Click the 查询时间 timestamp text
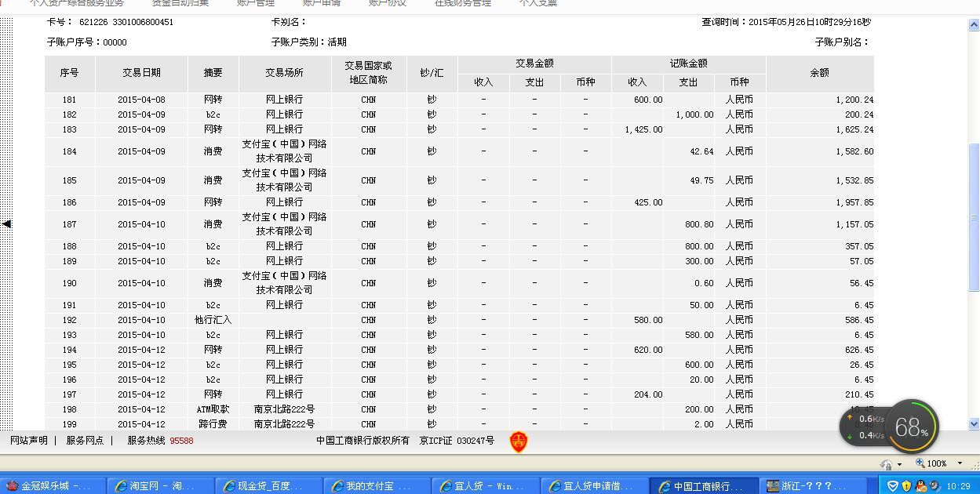The image size is (980, 494). point(786,22)
